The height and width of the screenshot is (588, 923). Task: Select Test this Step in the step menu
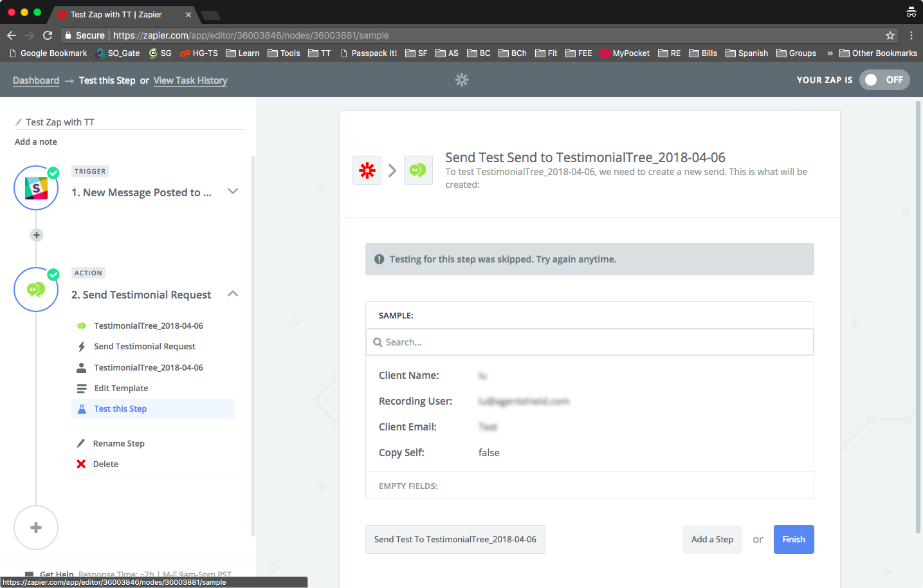tap(153, 409)
